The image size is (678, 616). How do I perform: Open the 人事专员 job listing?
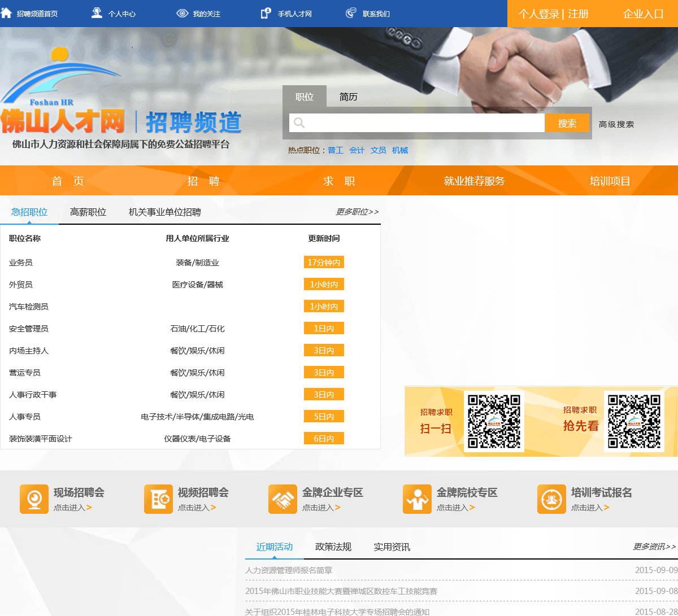coord(25,417)
